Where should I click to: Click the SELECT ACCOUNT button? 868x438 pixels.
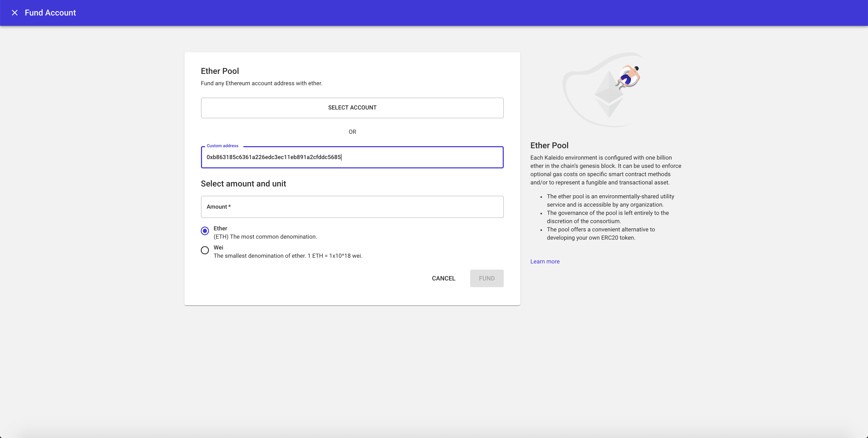352,108
